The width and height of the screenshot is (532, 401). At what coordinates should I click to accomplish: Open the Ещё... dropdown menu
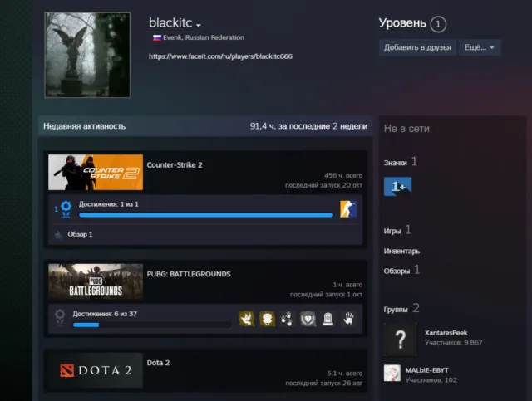[x=480, y=47]
